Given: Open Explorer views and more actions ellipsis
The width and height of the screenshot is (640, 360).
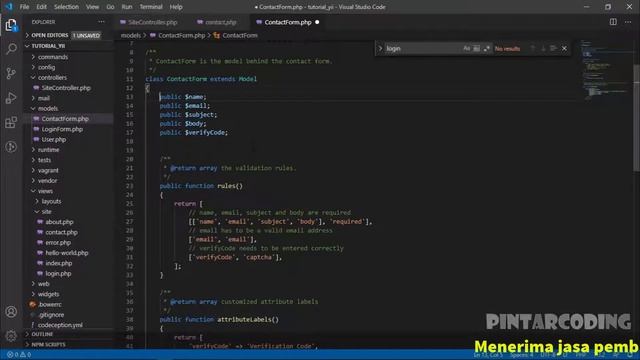Looking at the screenshot, I should 101,22.
